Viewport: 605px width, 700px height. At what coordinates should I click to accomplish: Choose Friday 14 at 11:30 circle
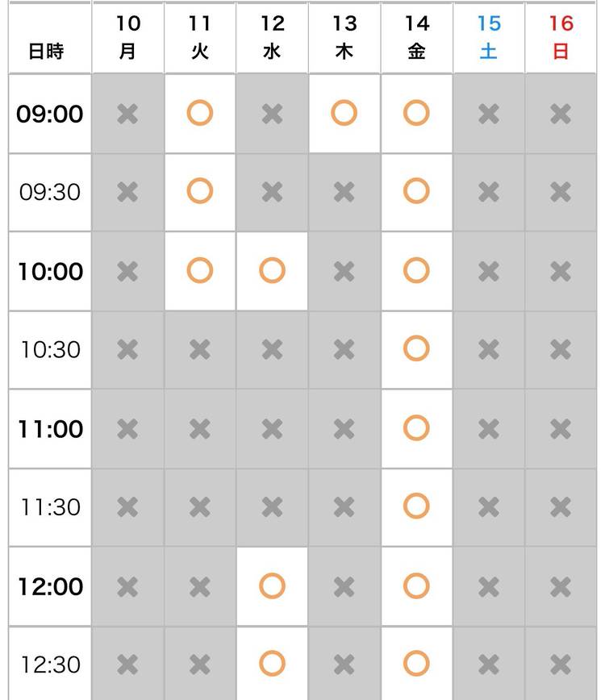point(416,506)
